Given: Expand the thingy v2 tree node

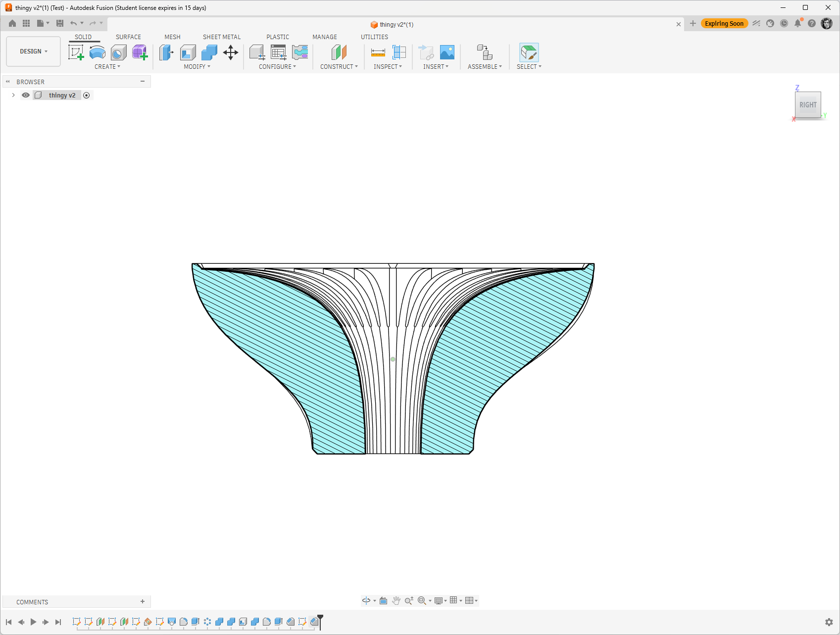Looking at the screenshot, I should pyautogui.click(x=13, y=95).
